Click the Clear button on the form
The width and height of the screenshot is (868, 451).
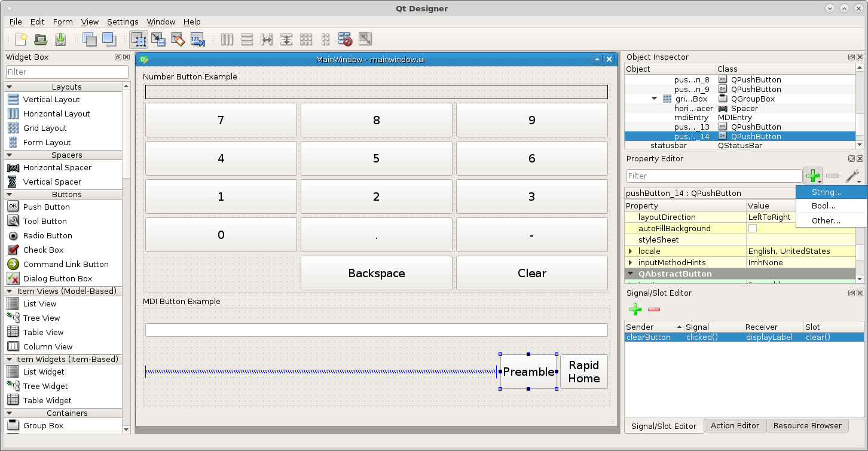532,273
